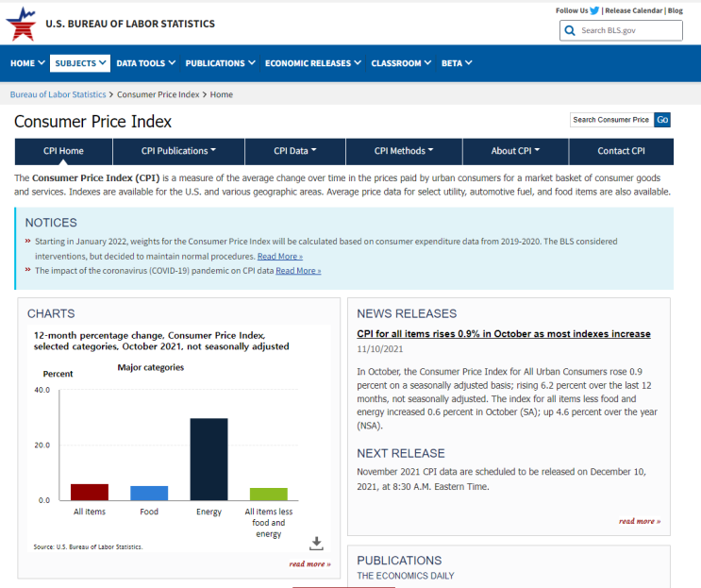Open the CPI Publications submenu
Viewport: 701px width, 588px height.
[179, 151]
